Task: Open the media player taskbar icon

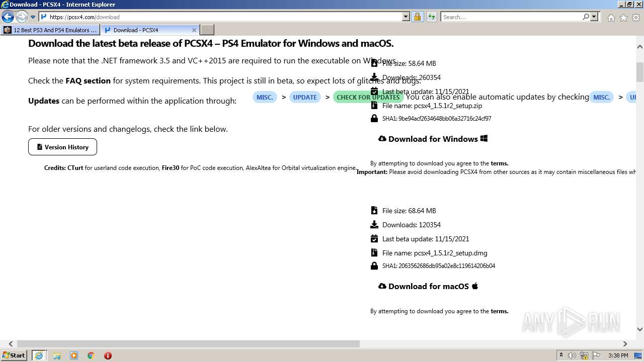Action: tap(74, 355)
